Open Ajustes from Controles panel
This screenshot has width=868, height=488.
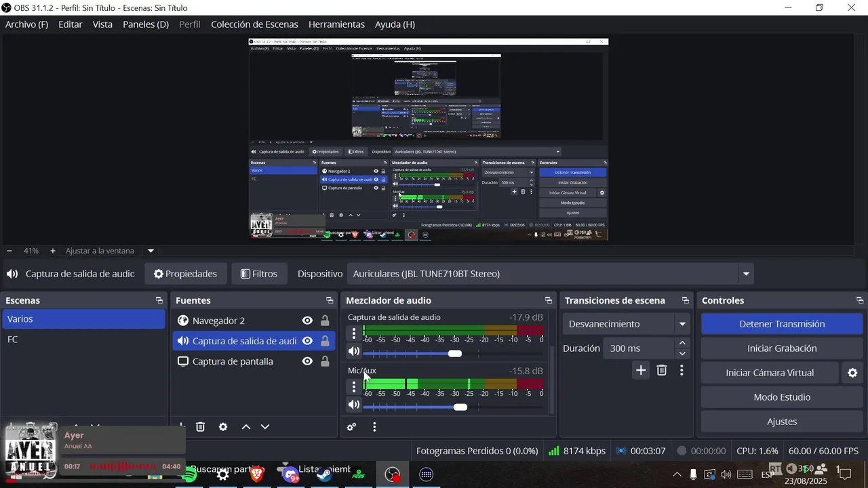[782, 422]
